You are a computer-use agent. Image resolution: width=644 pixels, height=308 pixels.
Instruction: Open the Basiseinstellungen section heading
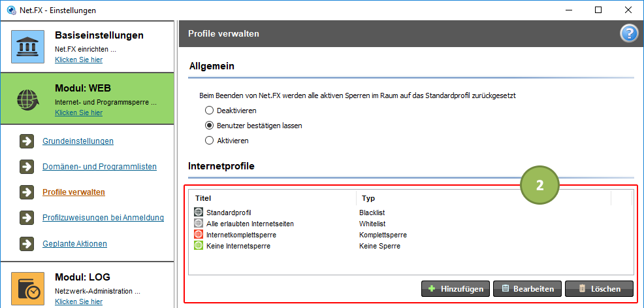pos(99,35)
